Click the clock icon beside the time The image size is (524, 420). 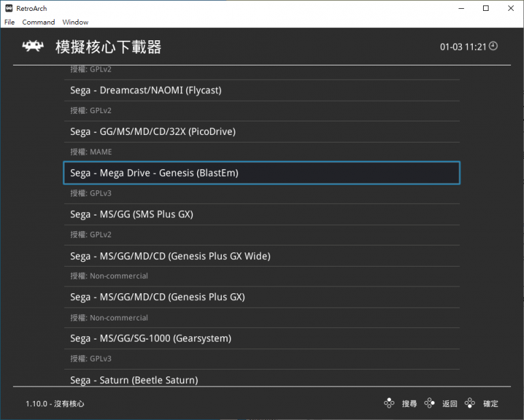pyautogui.click(x=493, y=46)
